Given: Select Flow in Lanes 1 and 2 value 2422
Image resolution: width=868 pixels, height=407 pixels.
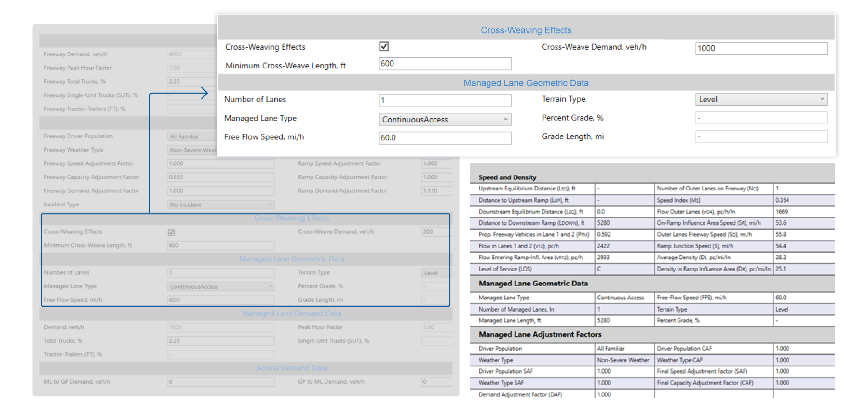Looking at the screenshot, I should click(x=603, y=246).
